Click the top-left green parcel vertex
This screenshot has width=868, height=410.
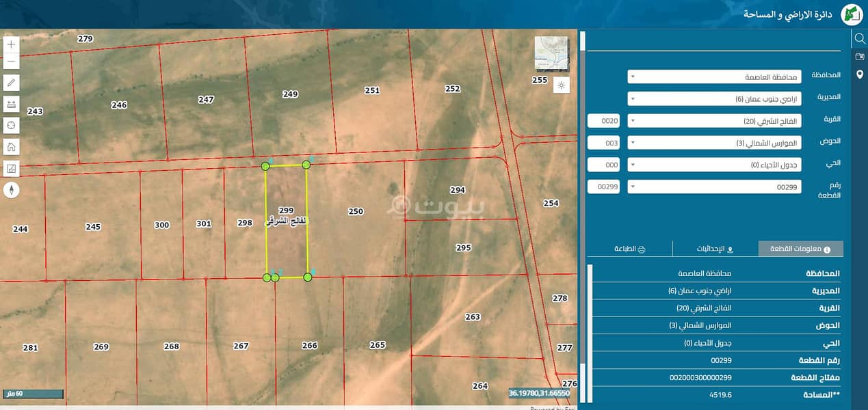coord(265,166)
